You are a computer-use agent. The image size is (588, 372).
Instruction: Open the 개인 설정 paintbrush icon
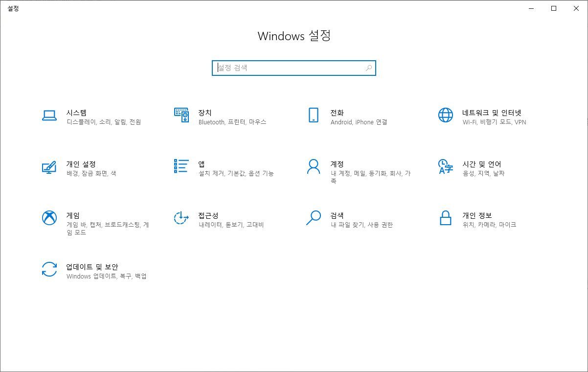coord(49,166)
